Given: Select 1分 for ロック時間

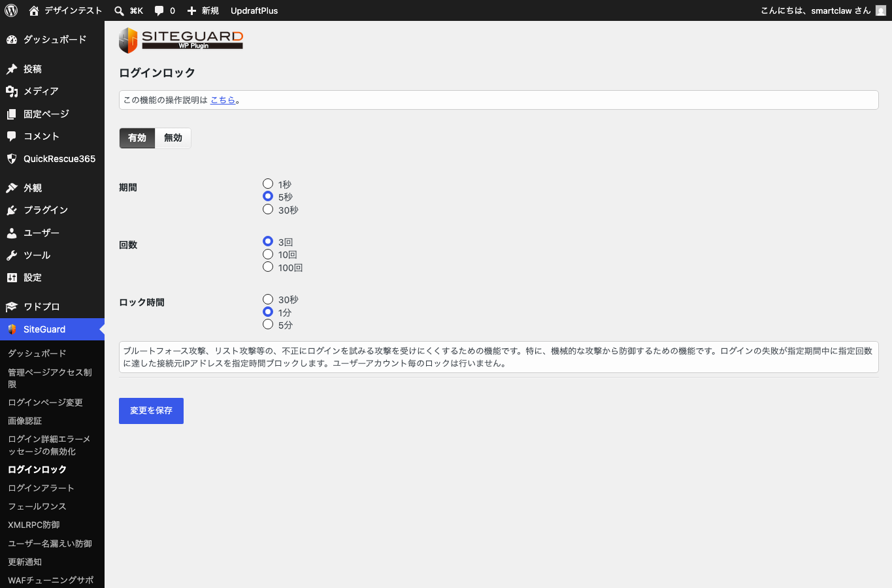Looking at the screenshot, I should (x=268, y=312).
